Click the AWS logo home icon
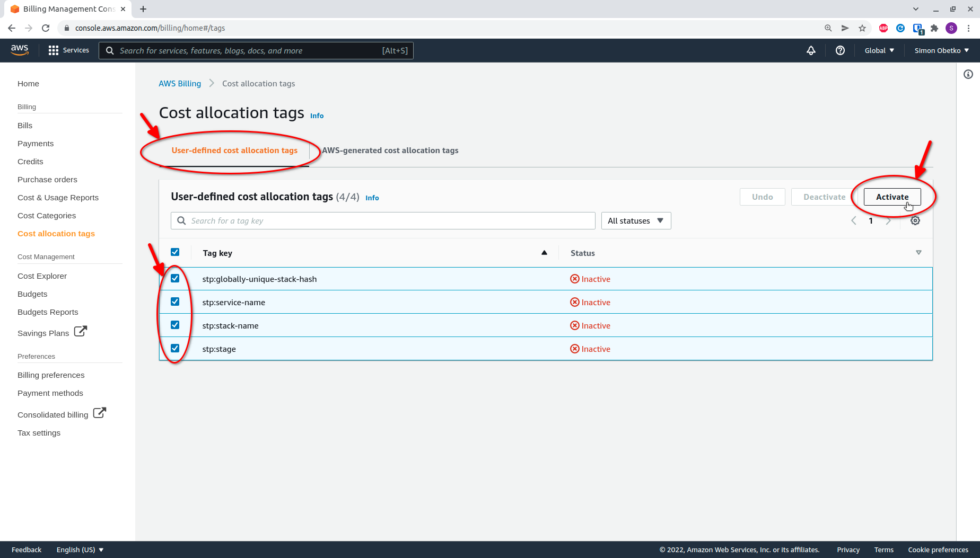 tap(20, 50)
